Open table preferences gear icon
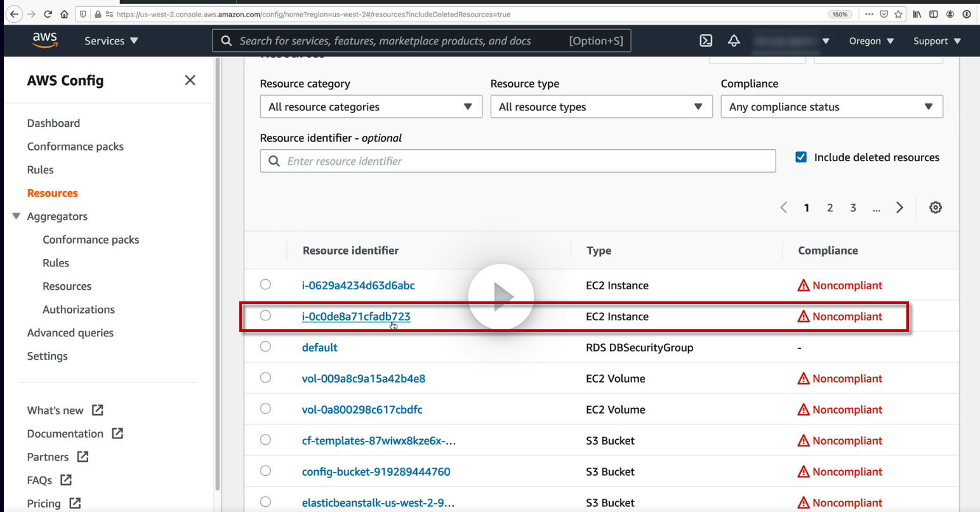Viewport: 980px width, 512px height. [x=935, y=207]
